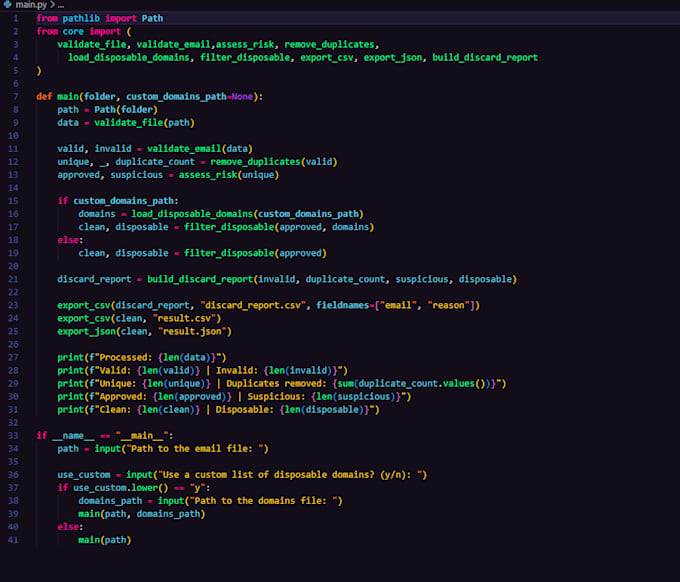This screenshot has width=680, height=582.
Task: Click 'validate_file(path)' call on line 9
Action: pos(144,123)
